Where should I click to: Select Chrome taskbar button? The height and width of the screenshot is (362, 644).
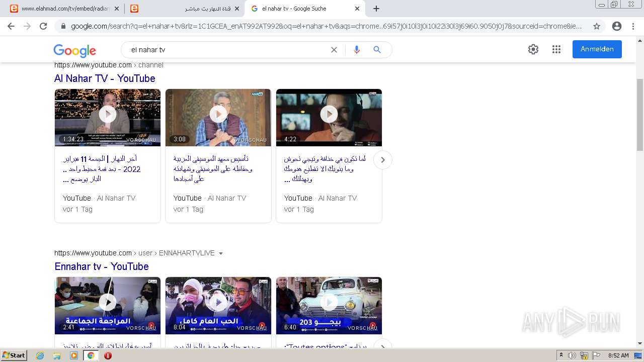(91, 355)
